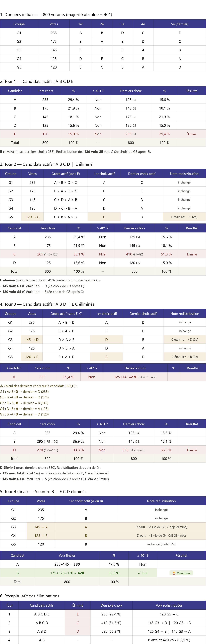Screen dimensions: 206x644
Task: Click the 'Voix finales' column header
Action: click(x=67, y=556)
